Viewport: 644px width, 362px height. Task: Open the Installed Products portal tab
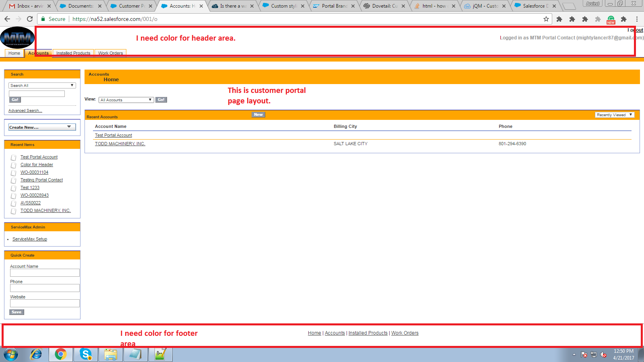click(73, 53)
